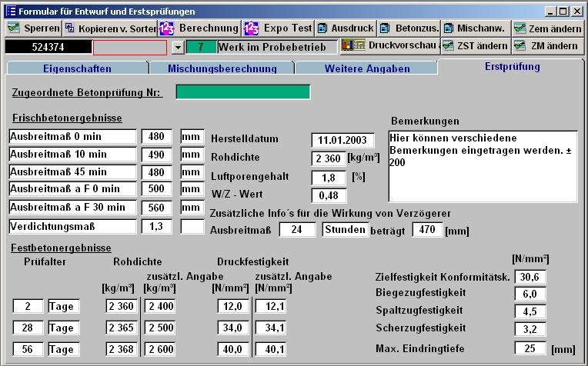Open Betonzus. from the toolbar
Screen dimensions: 588x366
pos(409,28)
